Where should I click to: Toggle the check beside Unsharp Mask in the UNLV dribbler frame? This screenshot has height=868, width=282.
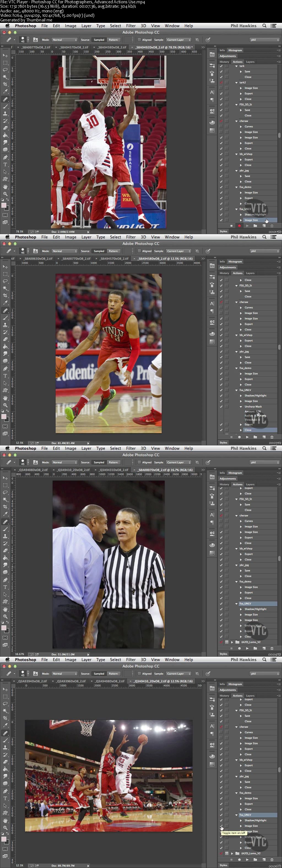click(x=221, y=407)
